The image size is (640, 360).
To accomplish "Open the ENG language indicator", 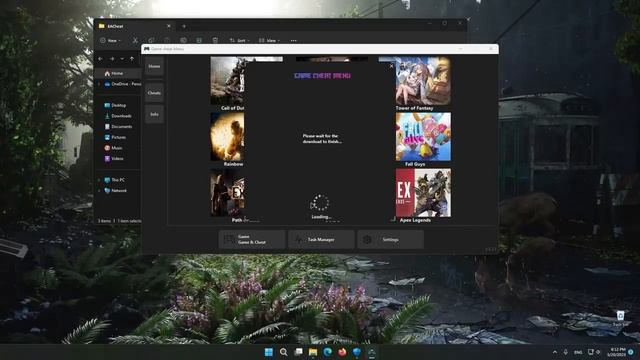I will (578, 352).
